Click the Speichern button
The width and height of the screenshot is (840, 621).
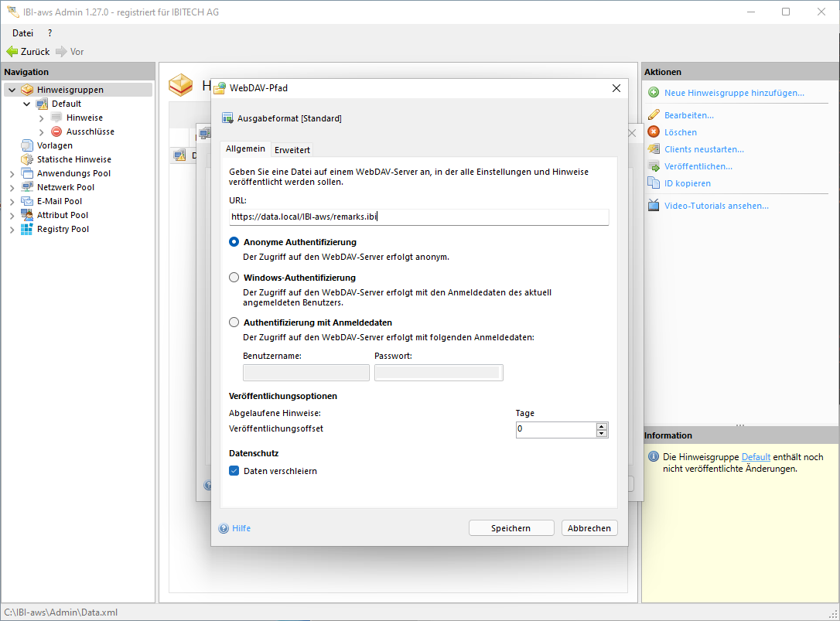[x=510, y=528]
